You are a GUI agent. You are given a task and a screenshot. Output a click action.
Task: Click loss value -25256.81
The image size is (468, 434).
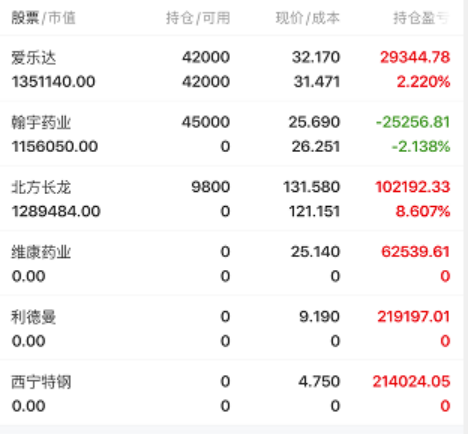(413, 122)
